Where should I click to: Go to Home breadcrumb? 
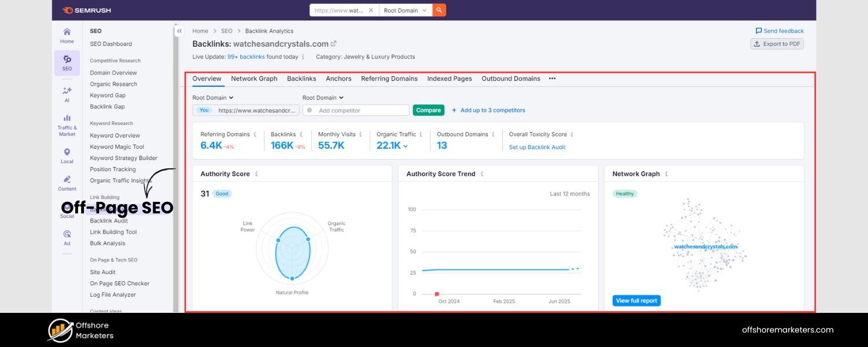click(x=200, y=31)
